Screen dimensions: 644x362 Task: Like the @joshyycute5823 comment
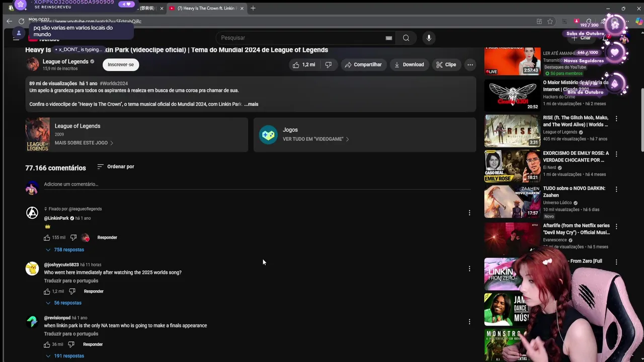[x=47, y=291]
